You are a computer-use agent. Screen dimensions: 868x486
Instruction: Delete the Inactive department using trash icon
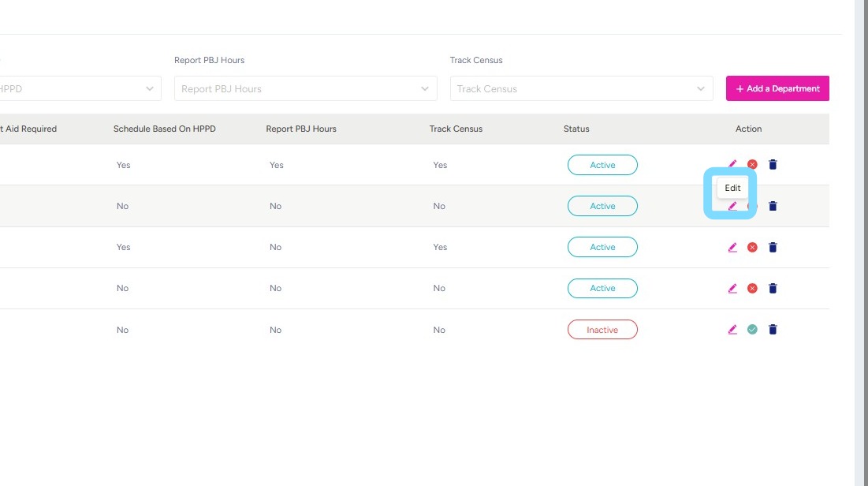(773, 330)
